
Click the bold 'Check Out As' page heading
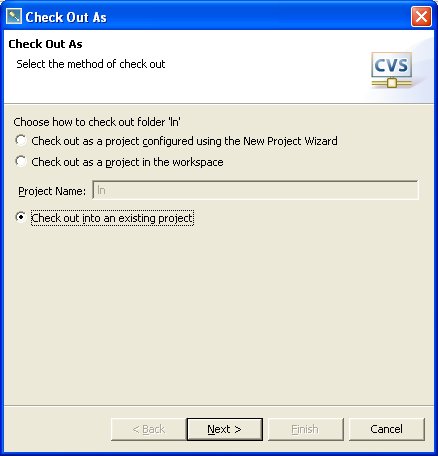(x=45, y=44)
